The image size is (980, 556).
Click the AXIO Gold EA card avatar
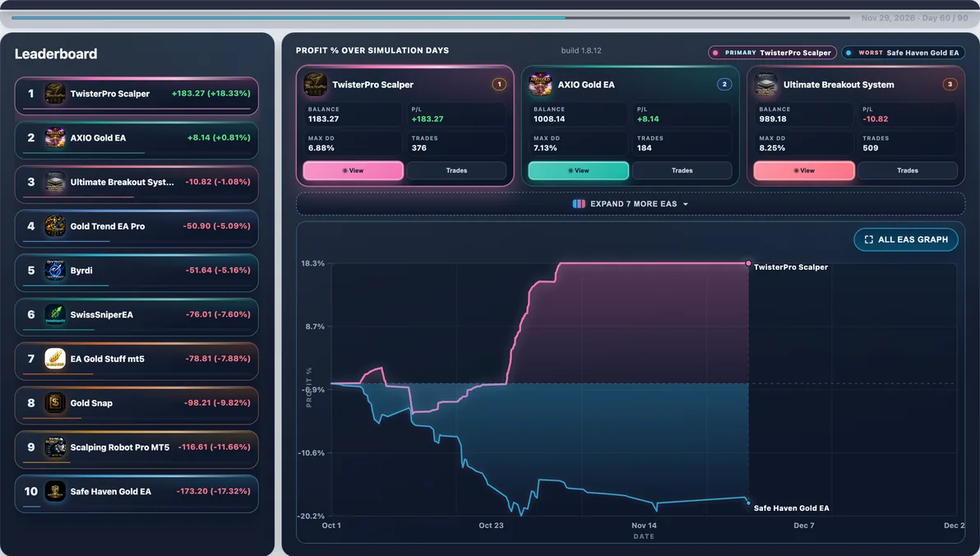[x=540, y=85]
